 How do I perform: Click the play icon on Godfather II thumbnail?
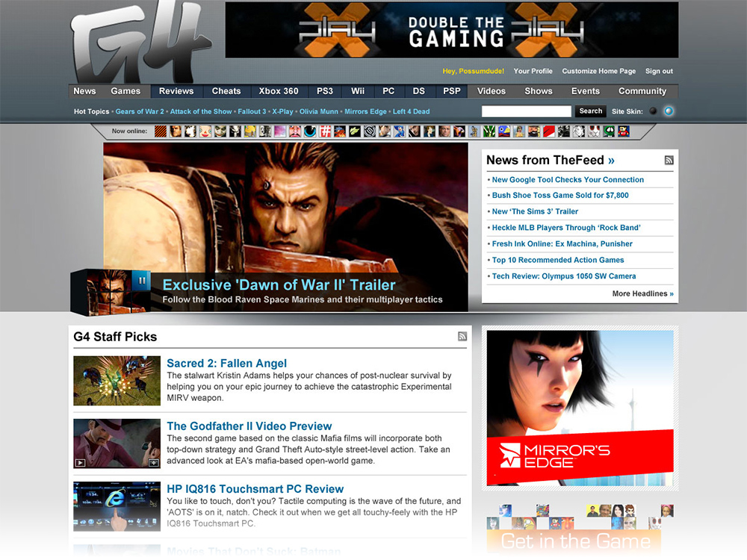[x=80, y=462]
